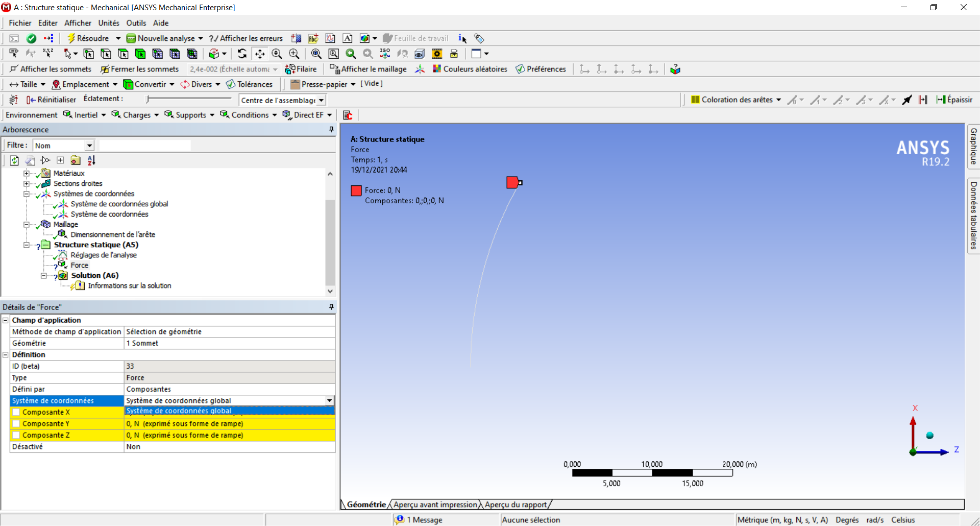The image size is (980, 526).
Task: Open the Unités menu
Action: pyautogui.click(x=109, y=23)
